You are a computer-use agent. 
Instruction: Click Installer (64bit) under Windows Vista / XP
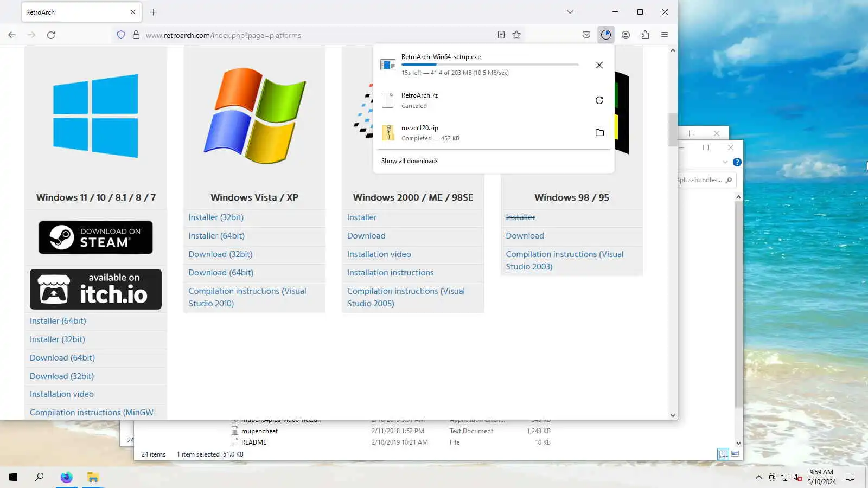click(x=216, y=236)
